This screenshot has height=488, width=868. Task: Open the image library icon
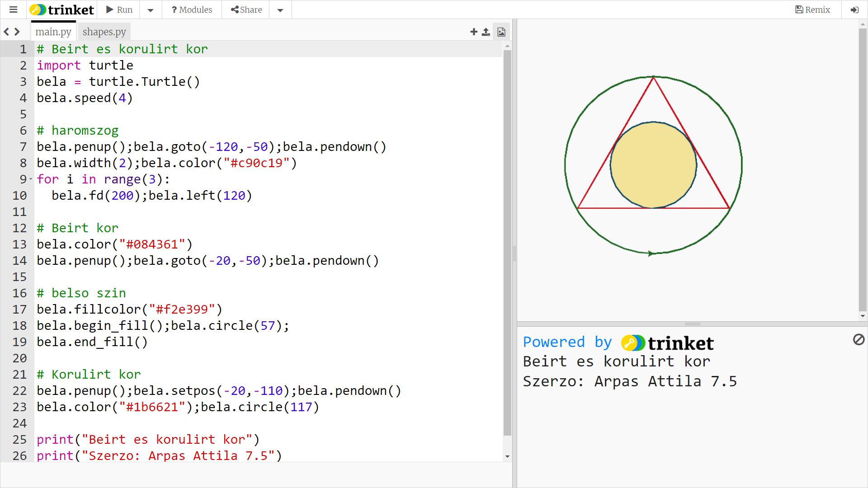(501, 32)
